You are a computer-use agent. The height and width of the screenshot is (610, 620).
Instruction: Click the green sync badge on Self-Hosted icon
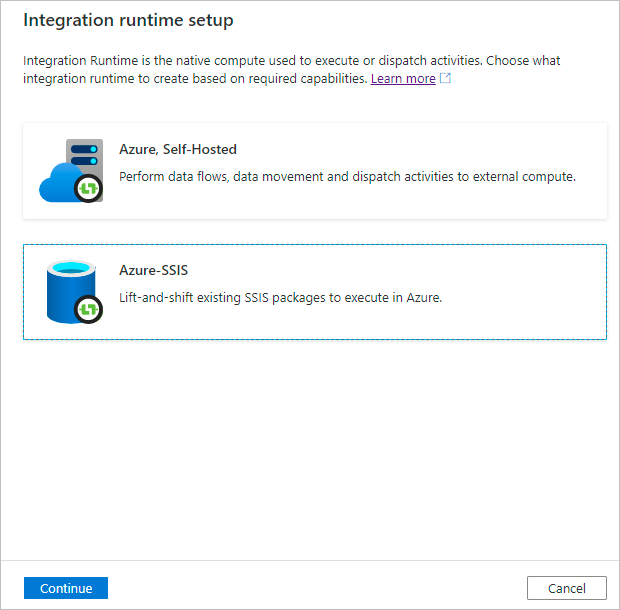[x=91, y=189]
